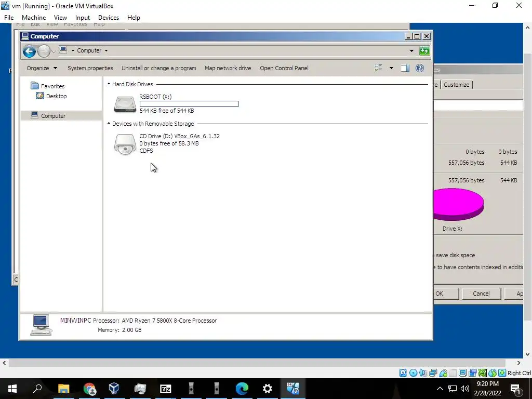The width and height of the screenshot is (532, 399).
Task: Click Open Control Panel
Action: pos(284,68)
